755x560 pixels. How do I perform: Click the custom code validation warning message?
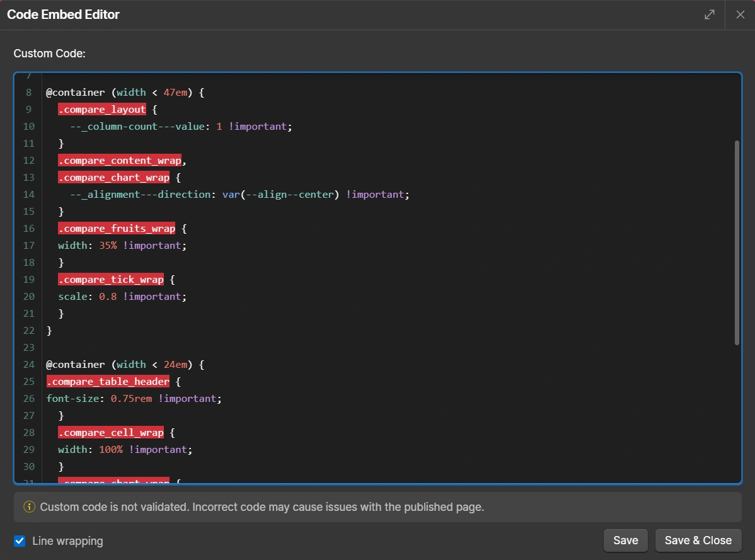[262, 507]
